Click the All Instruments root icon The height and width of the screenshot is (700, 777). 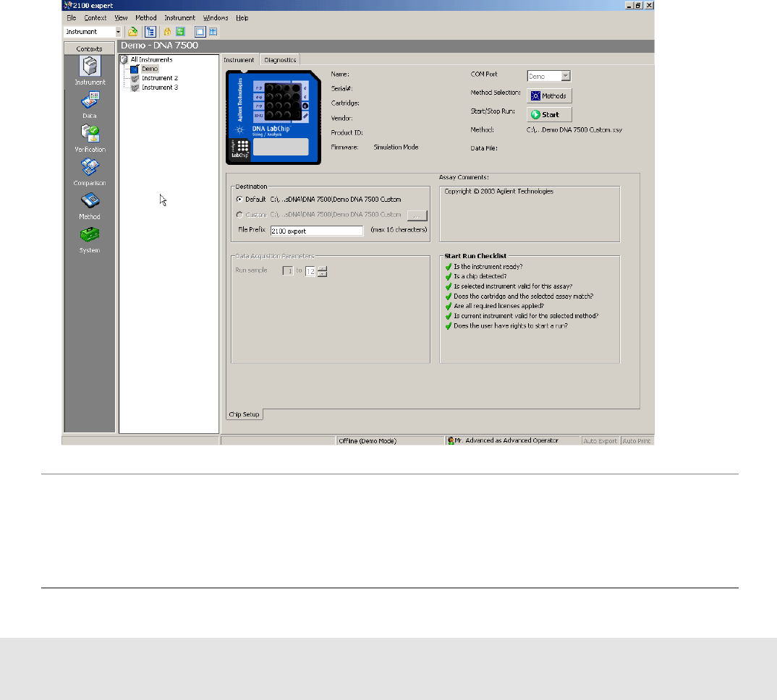point(124,59)
